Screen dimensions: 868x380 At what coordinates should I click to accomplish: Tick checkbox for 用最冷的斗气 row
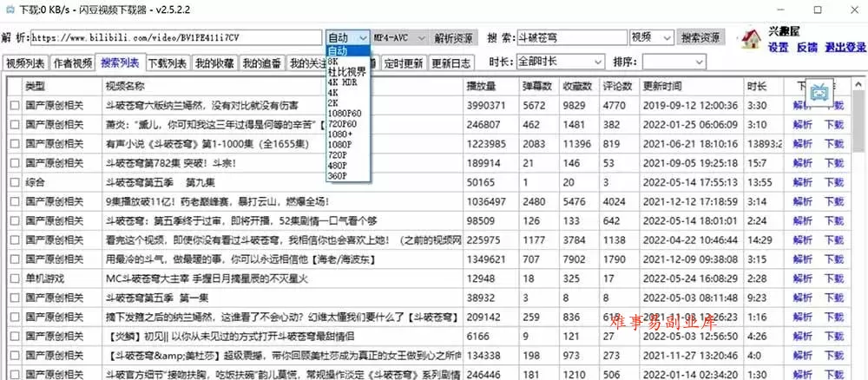click(15, 259)
